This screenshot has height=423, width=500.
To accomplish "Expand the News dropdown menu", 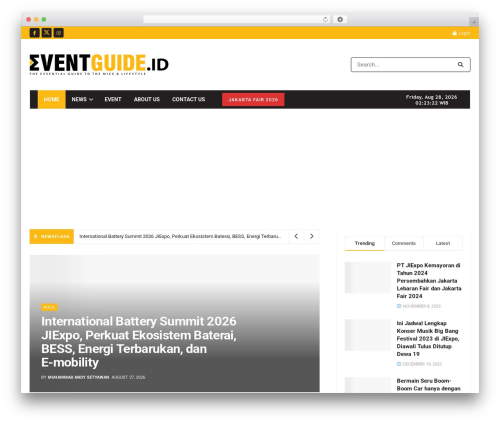I will pyautogui.click(x=82, y=99).
